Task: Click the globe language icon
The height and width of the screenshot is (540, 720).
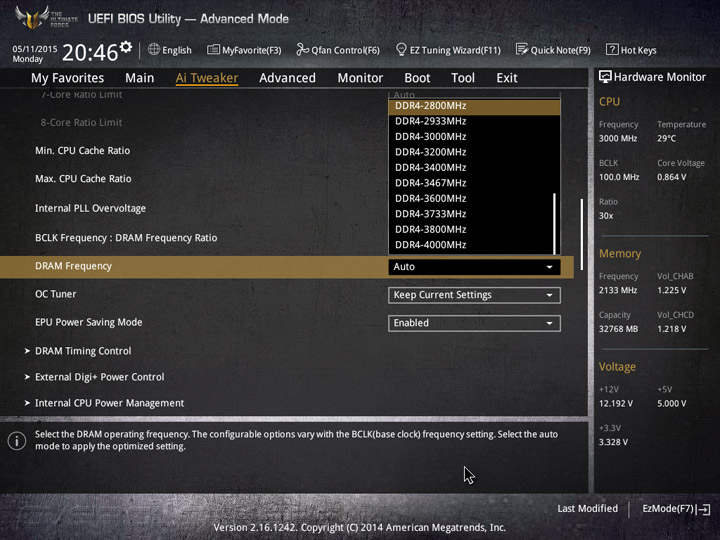Action: [154, 50]
